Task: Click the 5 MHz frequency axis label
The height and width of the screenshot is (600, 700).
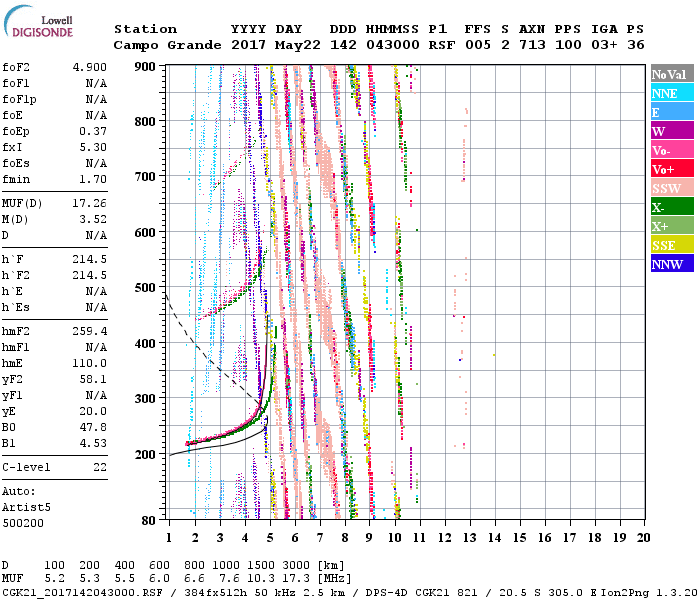Action: (270, 538)
